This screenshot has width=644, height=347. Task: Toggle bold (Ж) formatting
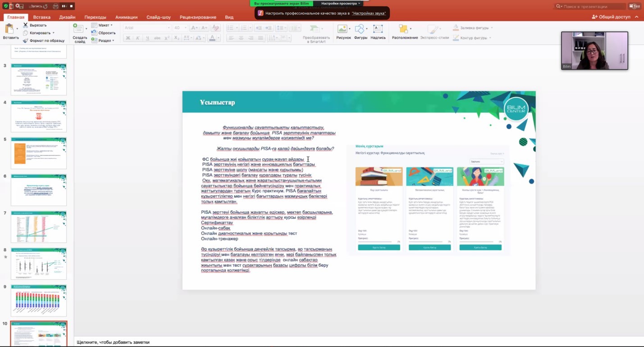(128, 38)
